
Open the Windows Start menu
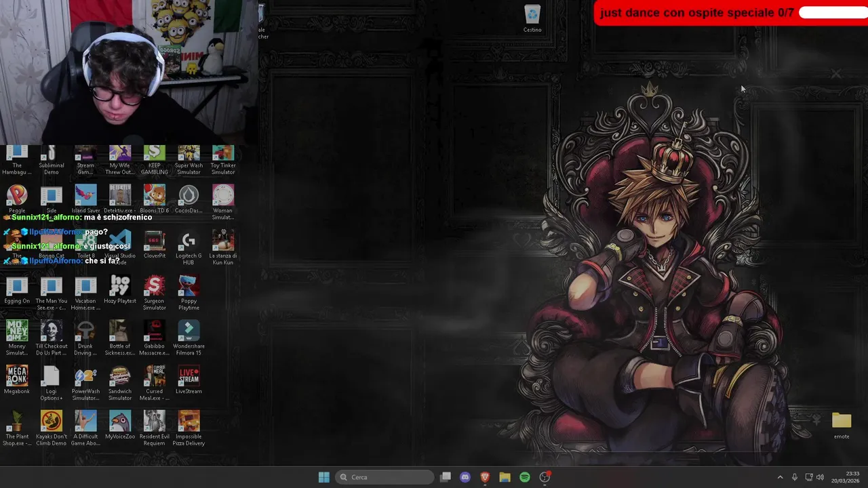323,477
